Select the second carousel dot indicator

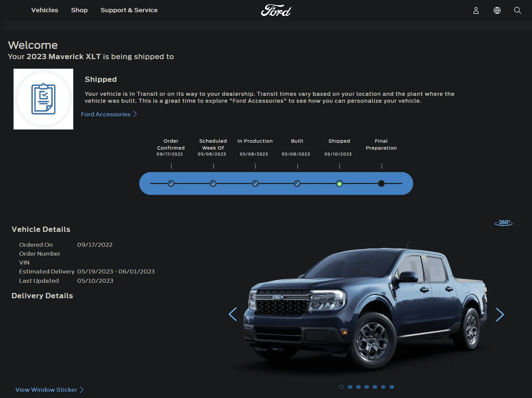point(350,387)
